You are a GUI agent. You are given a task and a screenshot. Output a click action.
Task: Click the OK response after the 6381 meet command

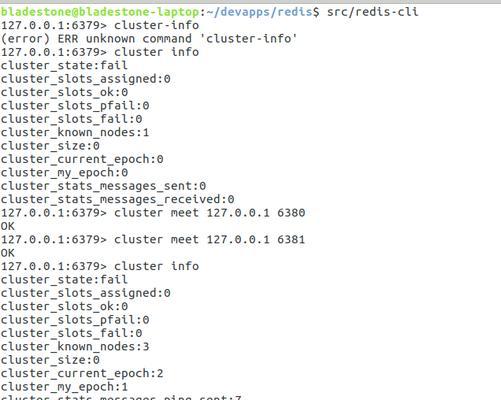(x=8, y=253)
